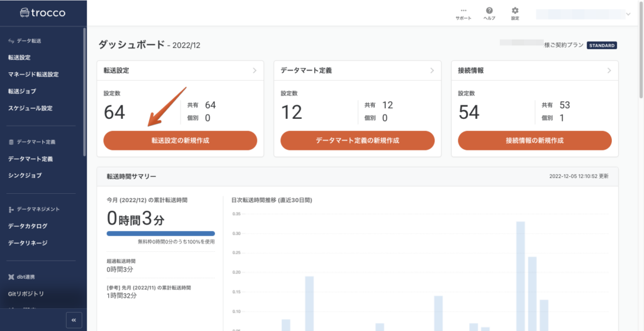The height and width of the screenshot is (331, 644).
Task: Collapse sidebar with double-chevron icon
Action: pos(74,320)
